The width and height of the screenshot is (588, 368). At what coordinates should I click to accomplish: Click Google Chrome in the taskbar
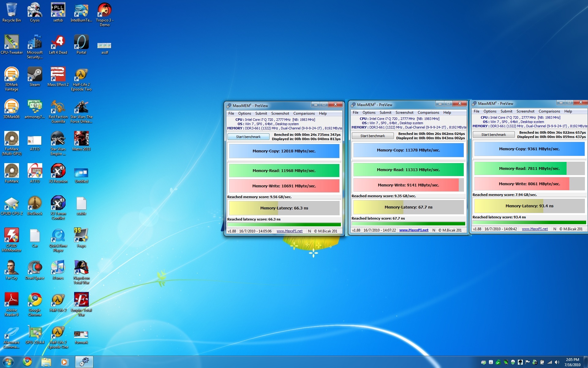(x=27, y=362)
